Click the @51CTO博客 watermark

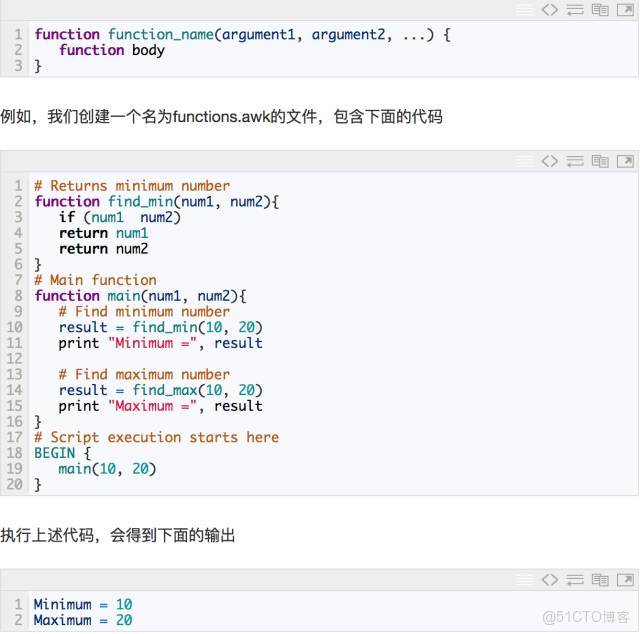point(586,616)
